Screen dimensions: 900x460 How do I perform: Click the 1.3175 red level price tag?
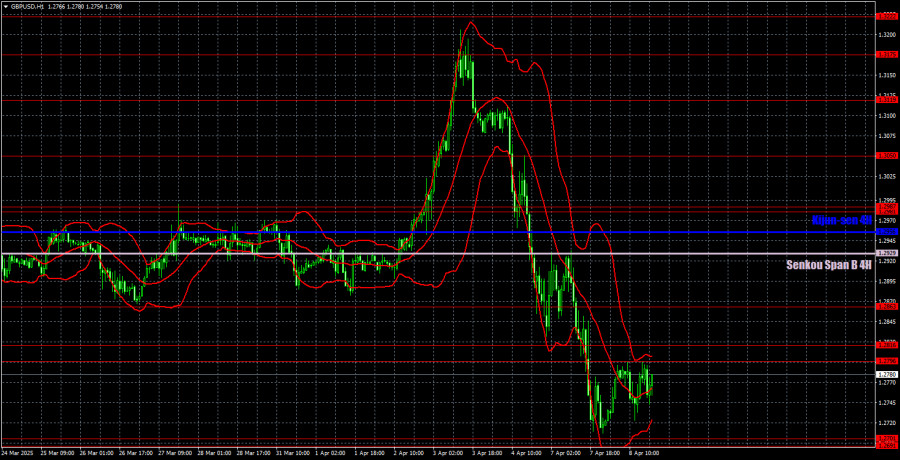[x=887, y=55]
